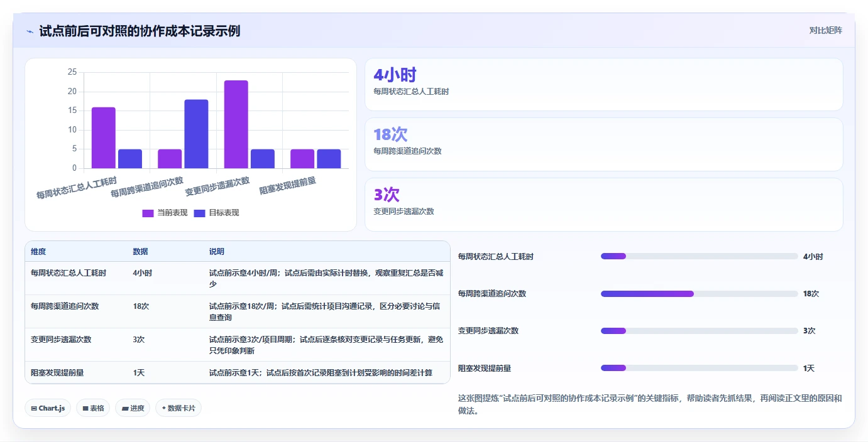Click the tall purple bar for 变更同步遗漏次数
The image size is (868, 442).
[x=236, y=124]
